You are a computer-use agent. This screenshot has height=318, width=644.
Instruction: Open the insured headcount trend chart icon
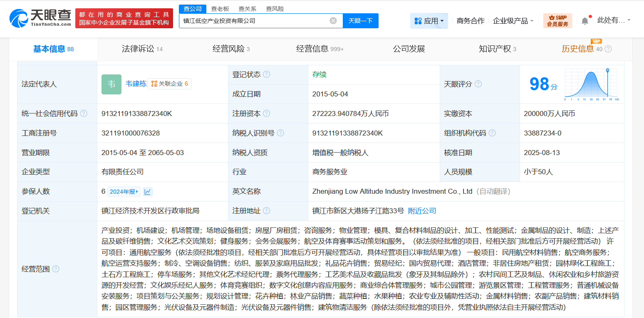pos(148,192)
